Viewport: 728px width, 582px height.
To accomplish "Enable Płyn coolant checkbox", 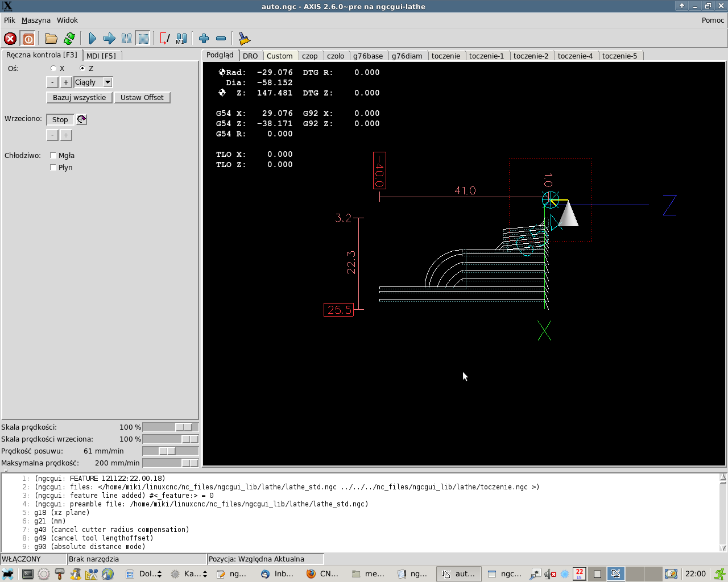I will (53, 167).
